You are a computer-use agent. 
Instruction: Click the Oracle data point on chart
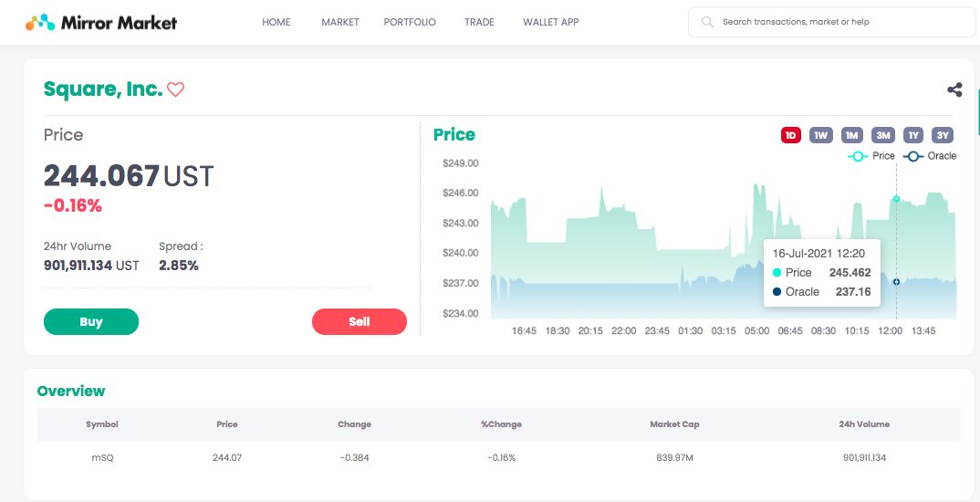click(x=896, y=282)
